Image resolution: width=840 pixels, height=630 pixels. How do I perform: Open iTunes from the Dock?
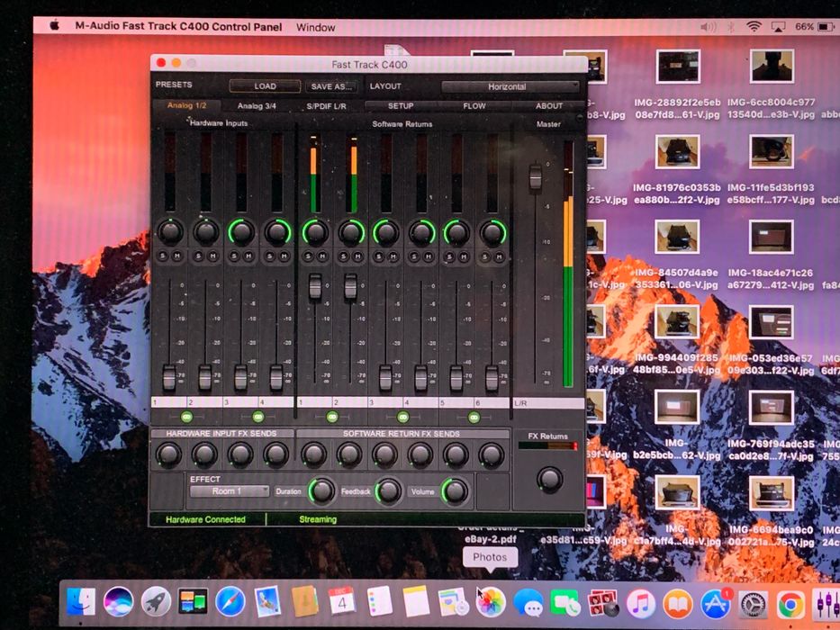[x=641, y=604]
